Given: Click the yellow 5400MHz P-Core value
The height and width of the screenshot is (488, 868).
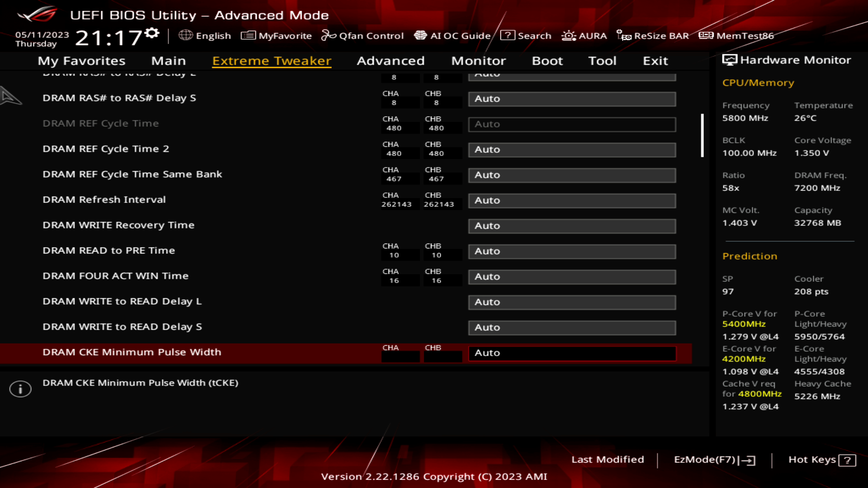Looking at the screenshot, I should 744,324.
